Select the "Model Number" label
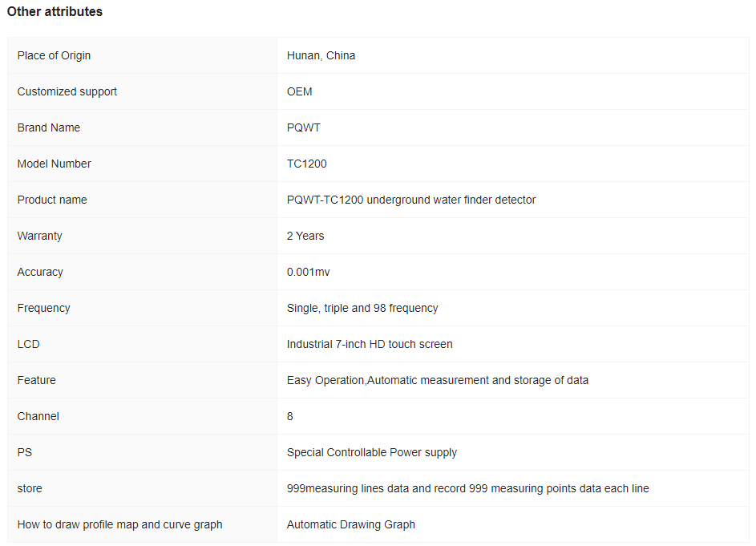Image resolution: width=756 pixels, height=546 pixels. [54, 164]
